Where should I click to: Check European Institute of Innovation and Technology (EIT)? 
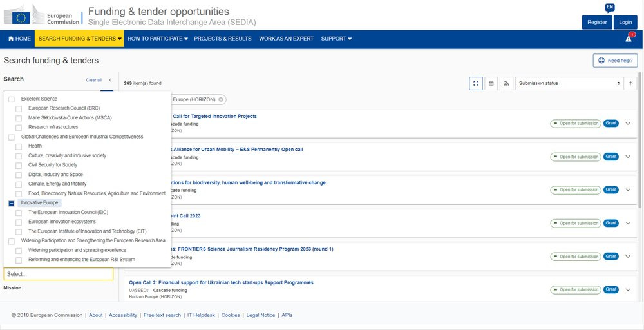(19, 232)
